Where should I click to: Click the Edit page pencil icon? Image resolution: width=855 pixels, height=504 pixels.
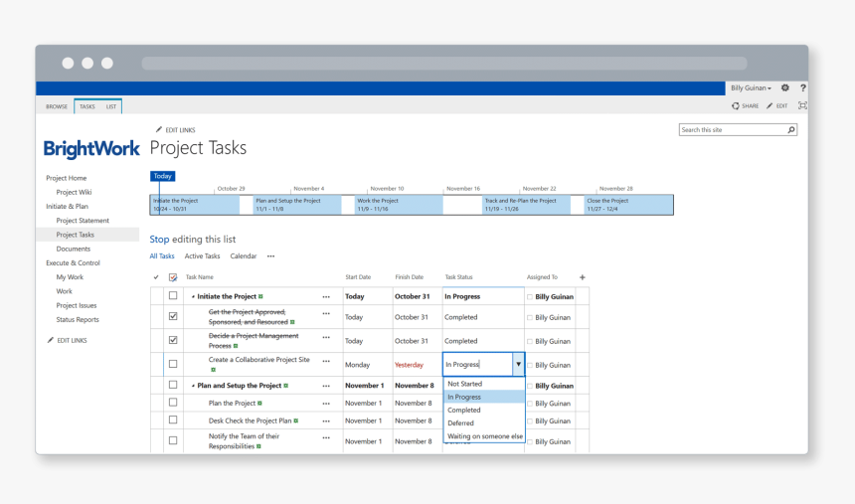[x=769, y=105]
